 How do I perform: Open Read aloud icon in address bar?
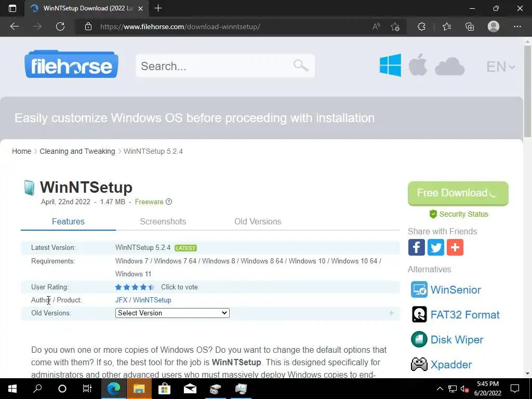(x=376, y=26)
